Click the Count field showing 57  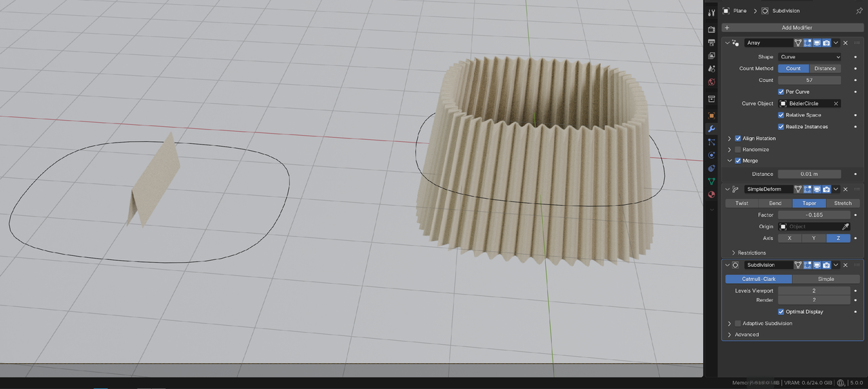click(810, 80)
